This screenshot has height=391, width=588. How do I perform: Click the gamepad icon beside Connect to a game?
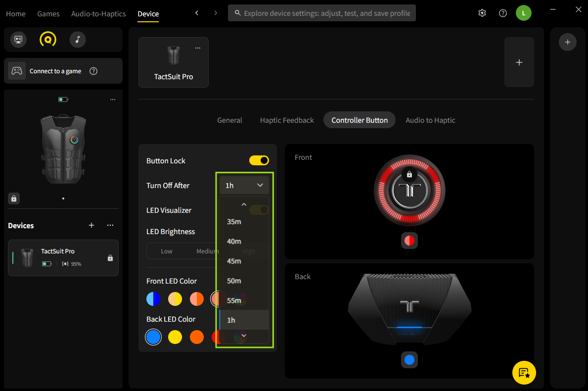(x=17, y=71)
